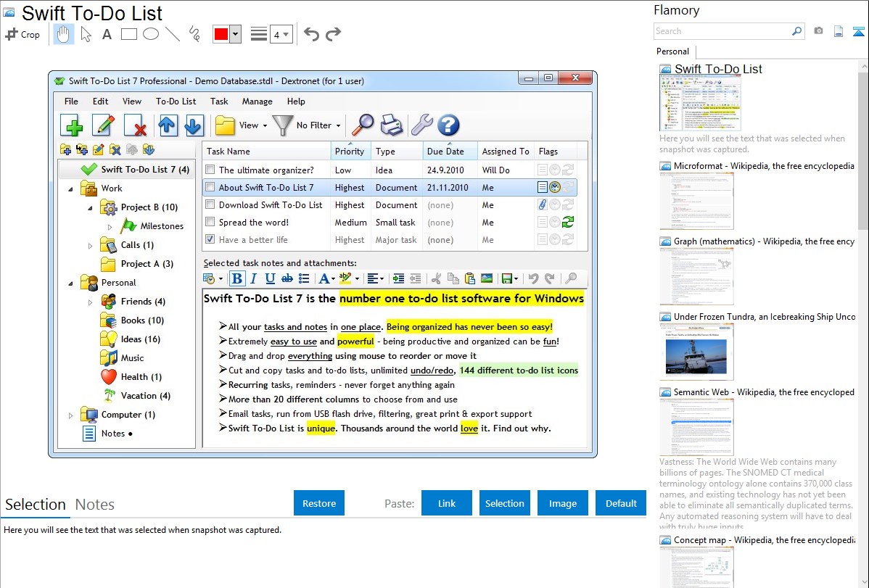This screenshot has width=869, height=588.
Task: Toggle italic in notes editor
Action: [253, 278]
